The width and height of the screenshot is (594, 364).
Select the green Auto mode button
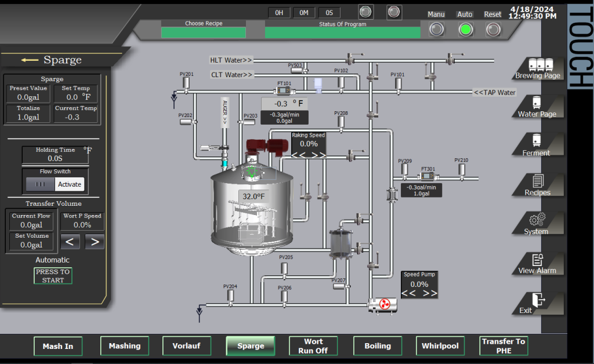coord(465,29)
